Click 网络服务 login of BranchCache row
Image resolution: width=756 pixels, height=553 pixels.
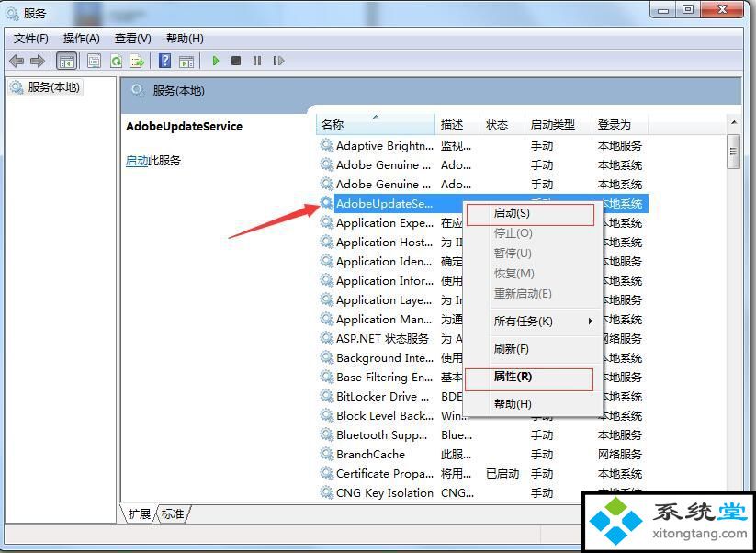pyautogui.click(x=619, y=454)
